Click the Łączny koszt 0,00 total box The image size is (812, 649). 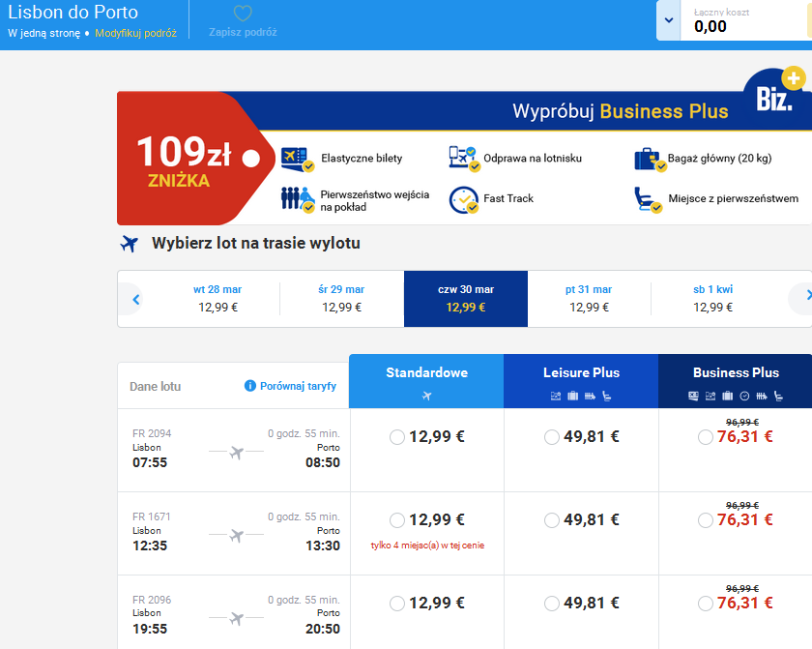pyautogui.click(x=745, y=20)
